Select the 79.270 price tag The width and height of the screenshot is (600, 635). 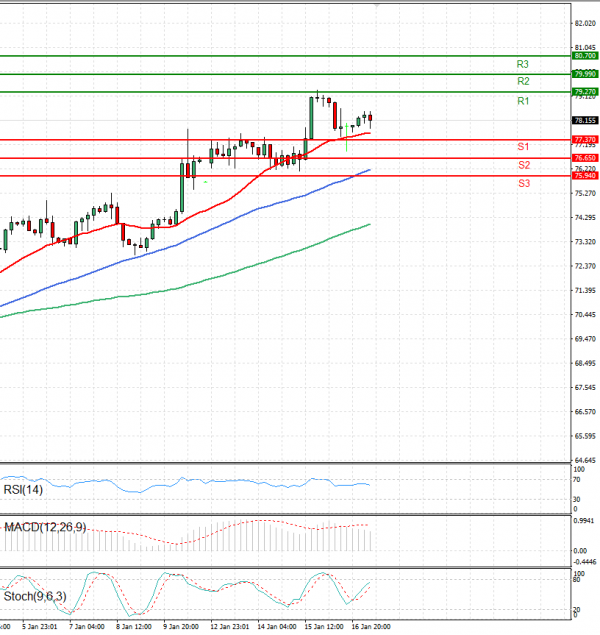[x=585, y=92]
